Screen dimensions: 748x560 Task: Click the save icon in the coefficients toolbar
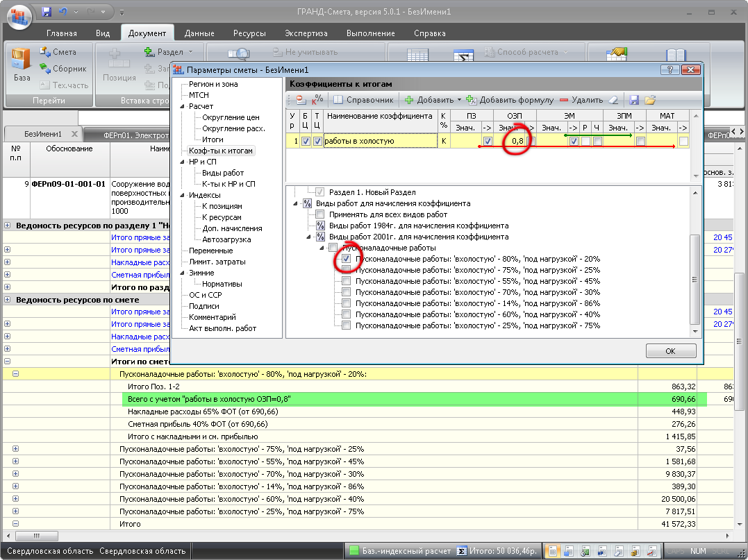click(634, 100)
